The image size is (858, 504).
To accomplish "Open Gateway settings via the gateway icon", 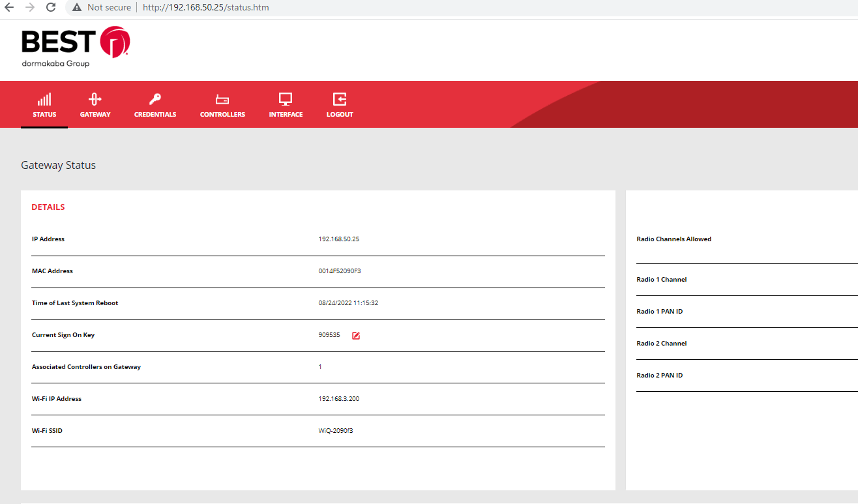I will point(95,98).
